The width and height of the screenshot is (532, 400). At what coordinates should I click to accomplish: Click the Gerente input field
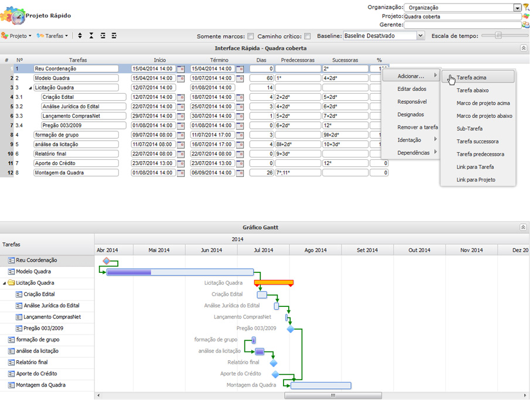coord(462,25)
